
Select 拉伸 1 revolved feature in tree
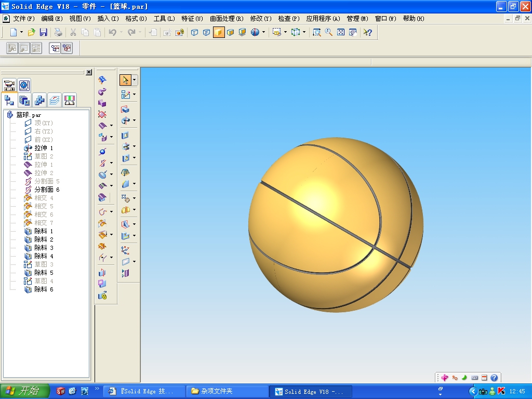44,148
